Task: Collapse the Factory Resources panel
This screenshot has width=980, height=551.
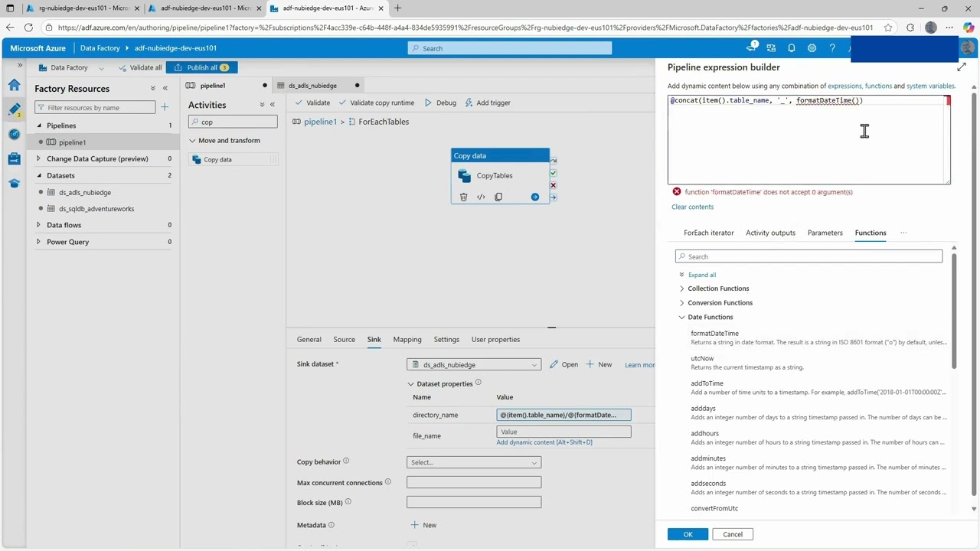Action: (165, 88)
